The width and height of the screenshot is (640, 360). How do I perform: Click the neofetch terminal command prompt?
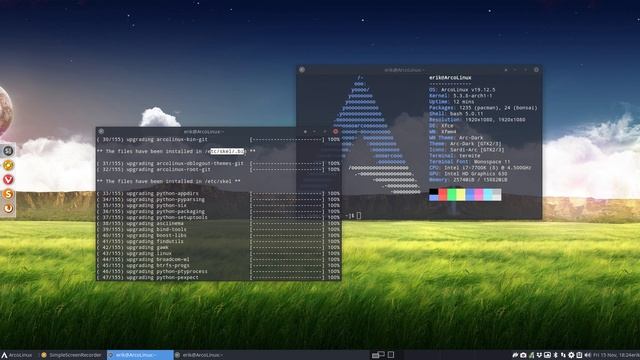coord(354,216)
